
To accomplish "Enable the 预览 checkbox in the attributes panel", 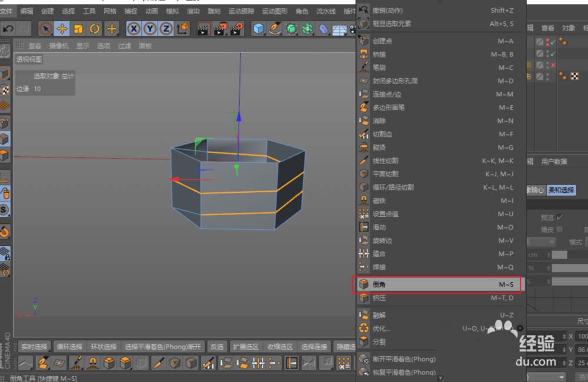I will pos(559,217).
